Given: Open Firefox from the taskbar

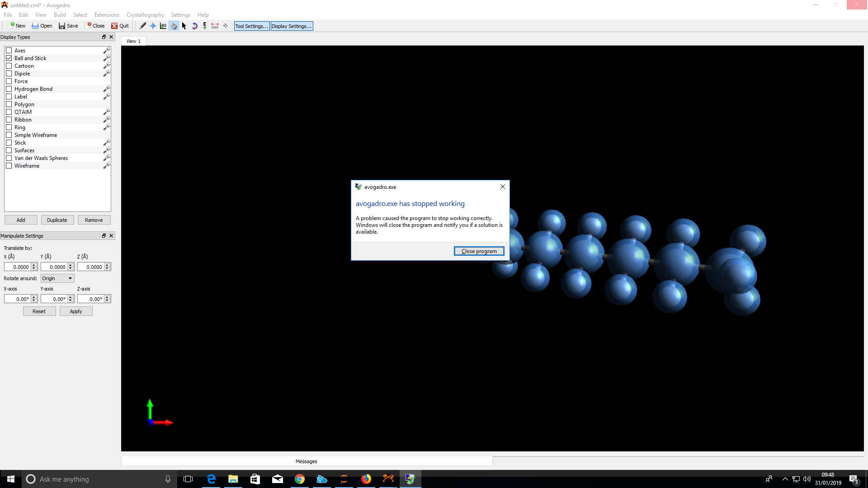Looking at the screenshot, I should click(x=366, y=479).
